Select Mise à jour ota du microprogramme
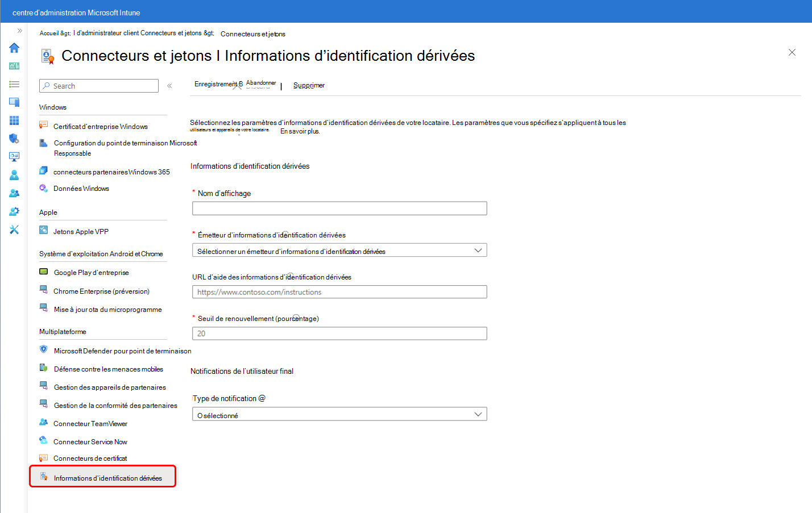The image size is (812, 513). click(107, 310)
